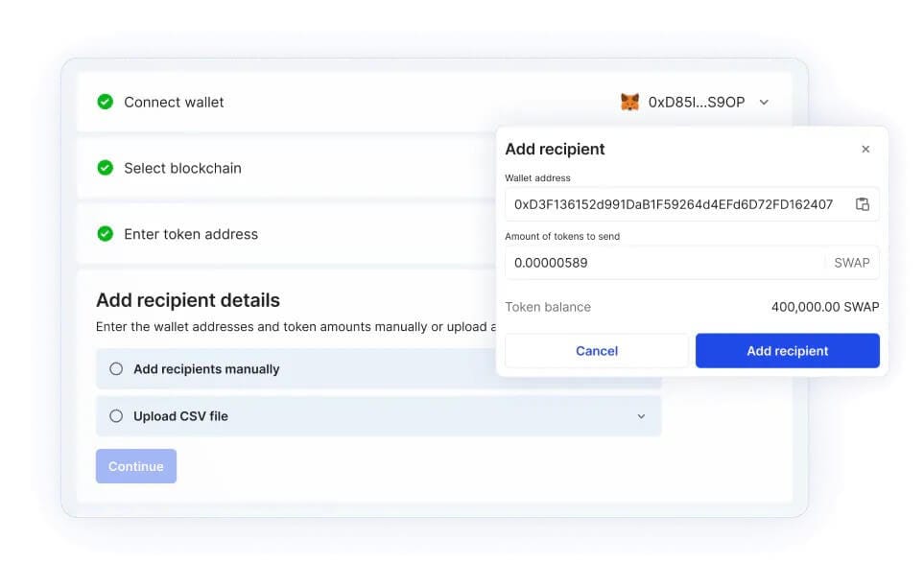Open the chevron next to Upload CSV file

pyautogui.click(x=641, y=416)
